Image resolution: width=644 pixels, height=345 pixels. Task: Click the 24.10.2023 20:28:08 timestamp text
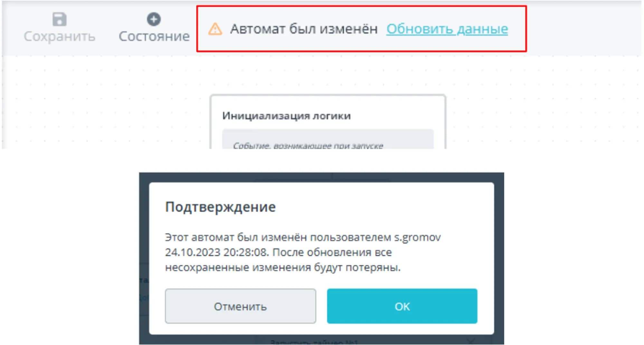point(216,252)
